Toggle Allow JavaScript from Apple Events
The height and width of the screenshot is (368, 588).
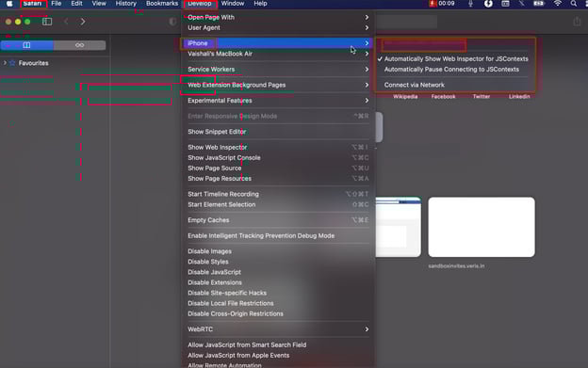point(278,356)
